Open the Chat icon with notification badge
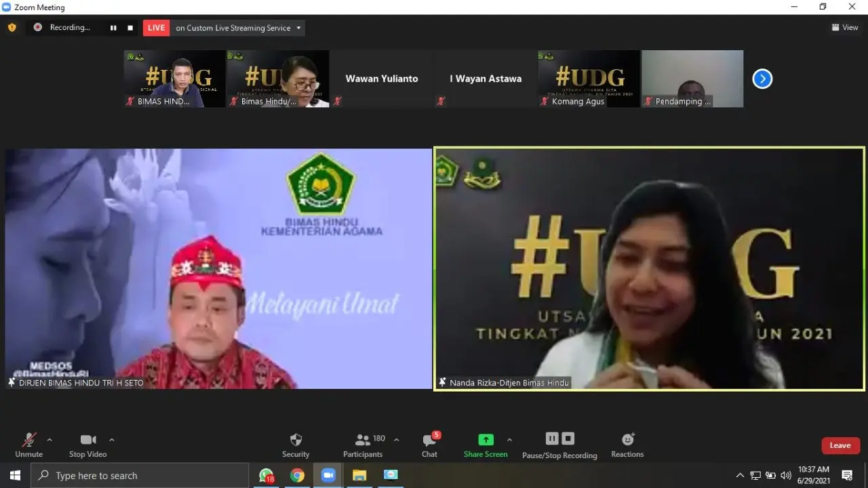The image size is (868, 488). [430, 439]
